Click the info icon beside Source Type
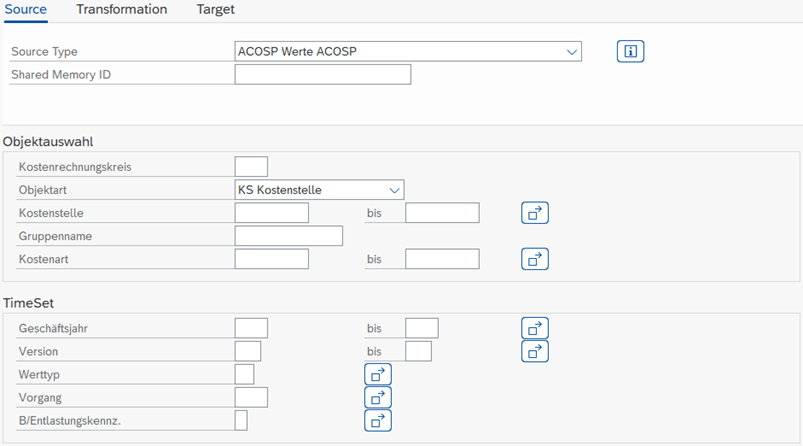This screenshot has height=446, width=803. [x=630, y=51]
